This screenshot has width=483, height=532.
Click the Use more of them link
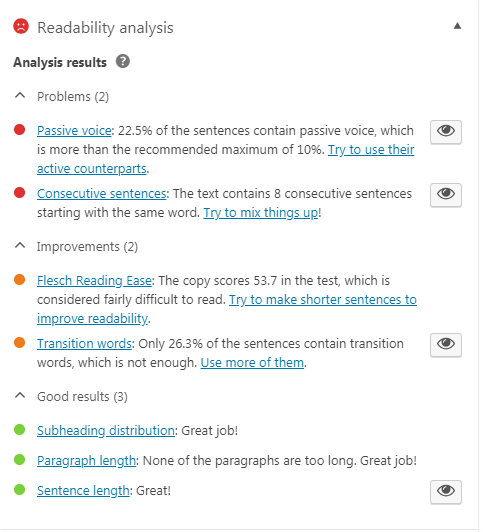(252, 363)
